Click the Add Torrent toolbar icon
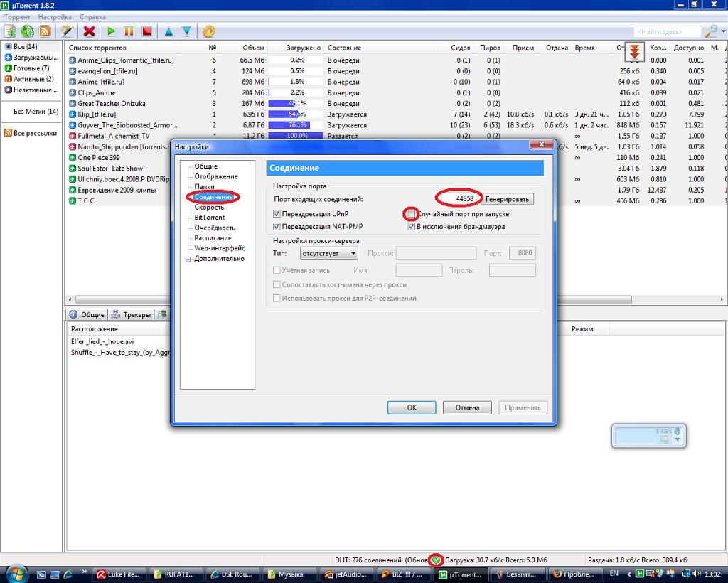 pyautogui.click(x=10, y=31)
